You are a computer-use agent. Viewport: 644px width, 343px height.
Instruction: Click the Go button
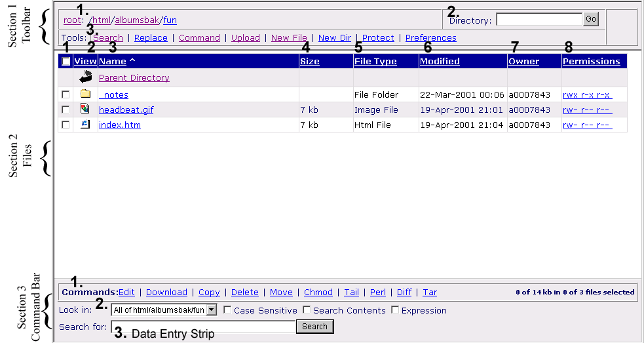(591, 19)
